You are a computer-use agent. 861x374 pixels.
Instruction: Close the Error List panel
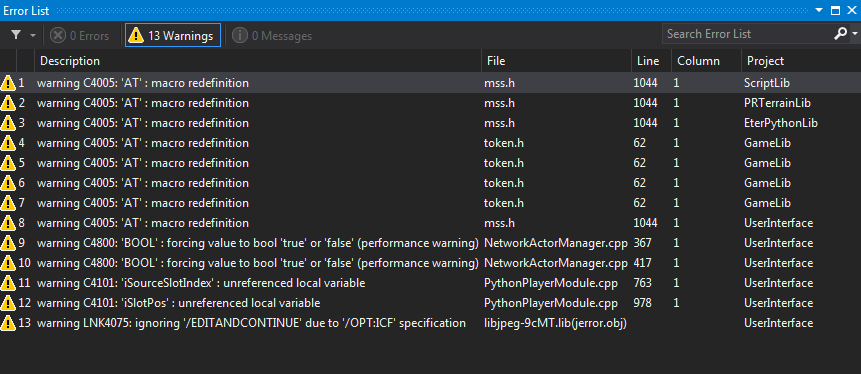pyautogui.click(x=851, y=10)
